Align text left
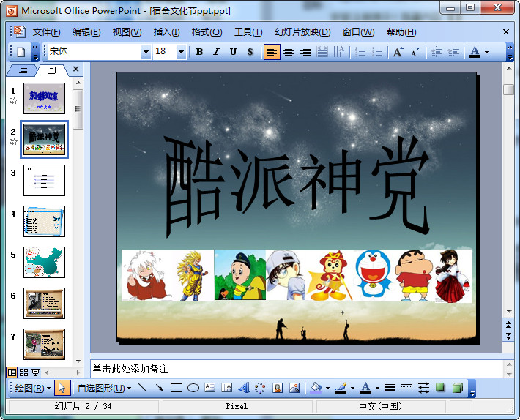 (272, 52)
